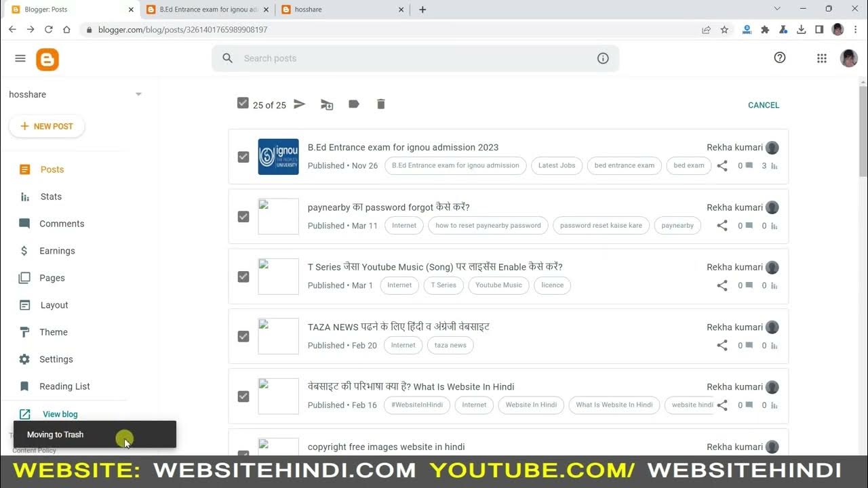Click the search magnifier icon
The image size is (868, 488).
(228, 58)
